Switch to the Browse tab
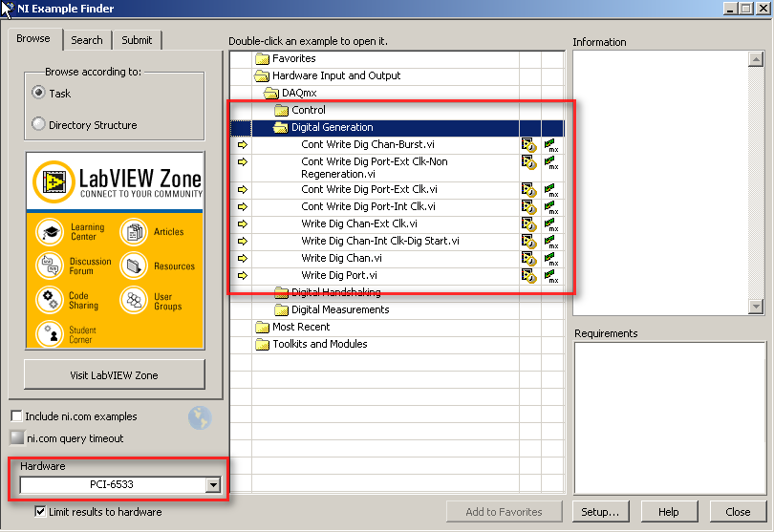 pyautogui.click(x=33, y=38)
